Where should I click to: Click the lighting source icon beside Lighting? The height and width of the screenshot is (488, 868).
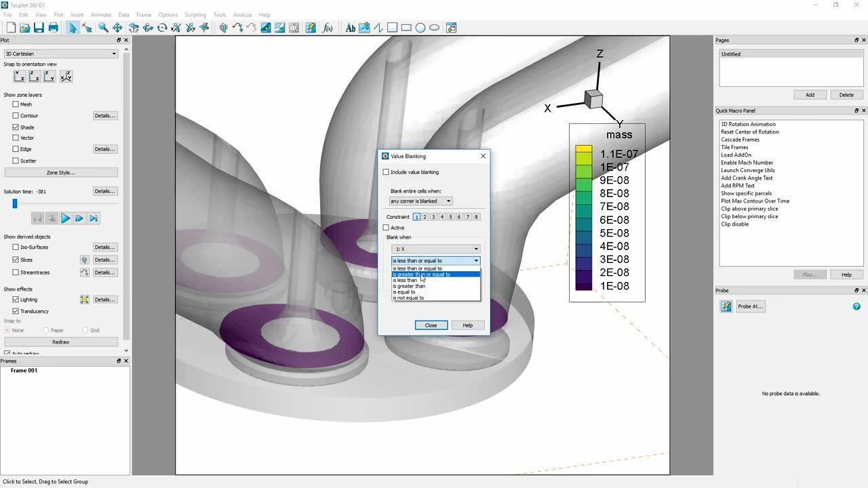85,300
